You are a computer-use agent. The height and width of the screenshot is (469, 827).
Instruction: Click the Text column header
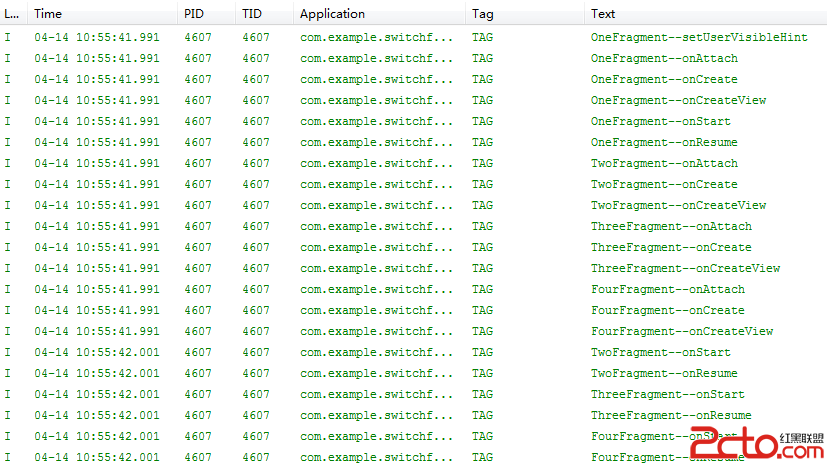tap(603, 14)
